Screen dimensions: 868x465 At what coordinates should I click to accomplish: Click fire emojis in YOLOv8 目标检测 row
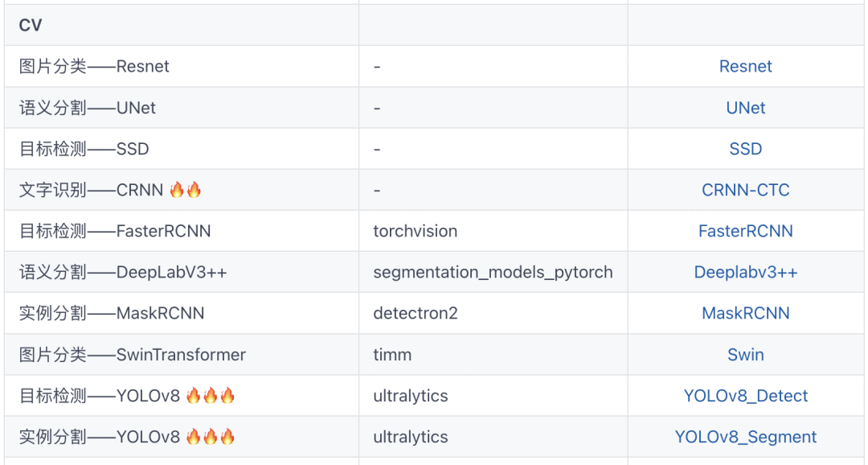(210, 396)
